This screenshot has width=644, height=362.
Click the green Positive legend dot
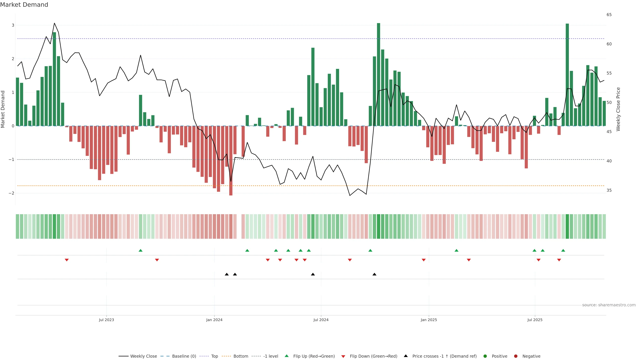485,356
